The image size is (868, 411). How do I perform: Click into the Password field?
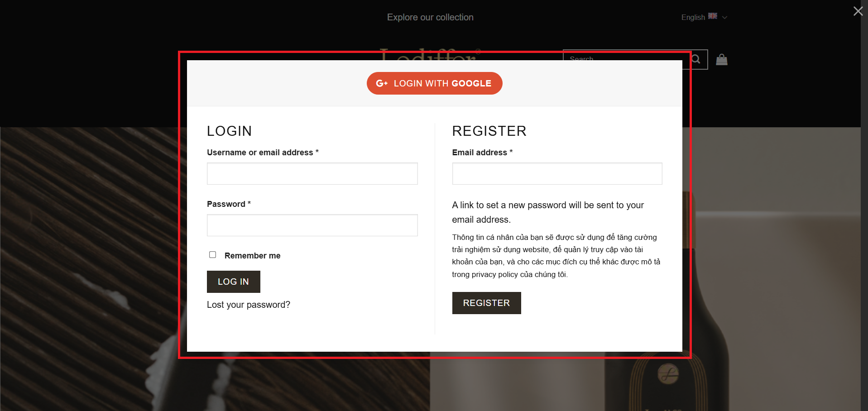tap(312, 225)
